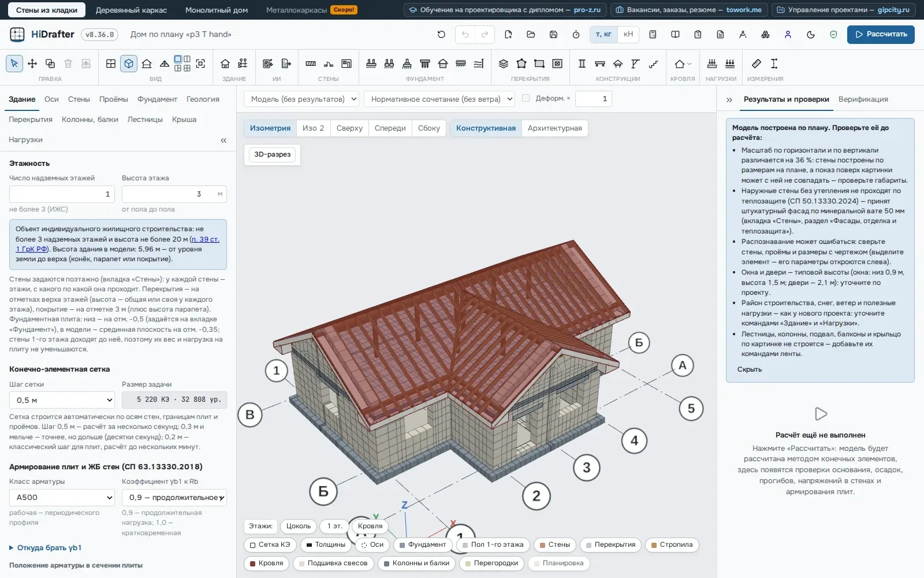Collapse the right results panel chevron
Viewport: 924px width, 578px height.
(x=729, y=99)
